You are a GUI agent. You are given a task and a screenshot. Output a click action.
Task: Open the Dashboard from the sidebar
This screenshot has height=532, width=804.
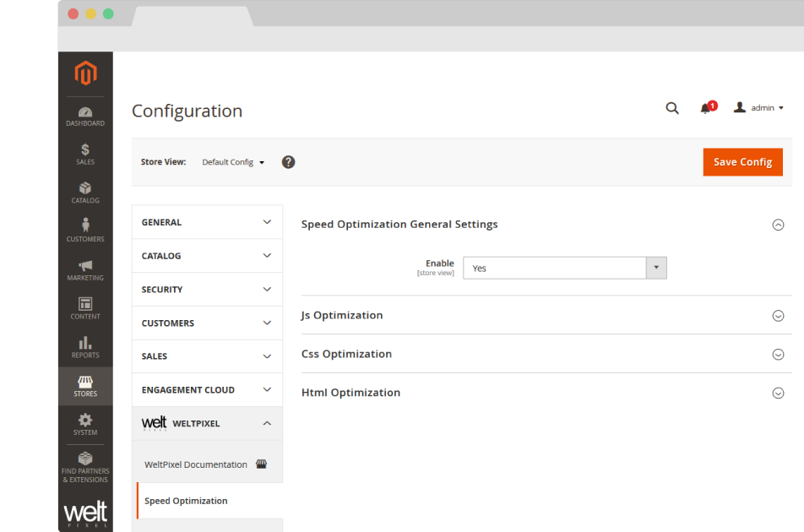tap(84, 117)
